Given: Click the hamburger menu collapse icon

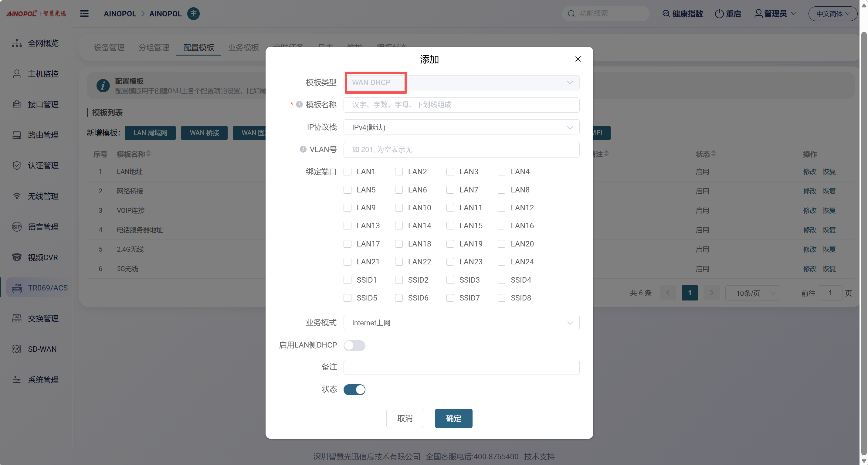Looking at the screenshot, I should click(x=84, y=13).
